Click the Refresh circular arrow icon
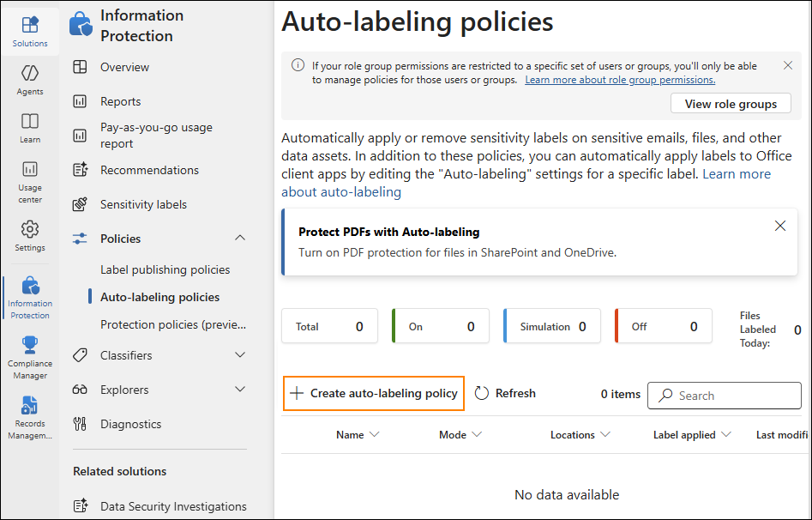Viewport: 812px width, 520px height. [482, 393]
